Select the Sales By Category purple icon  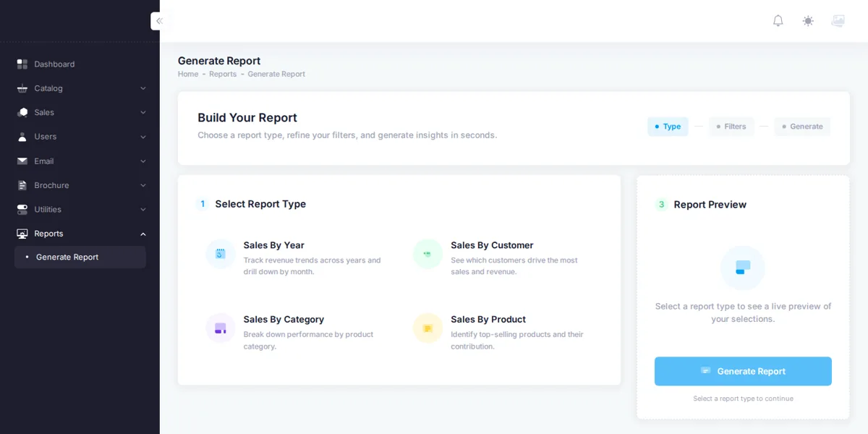[x=221, y=328]
